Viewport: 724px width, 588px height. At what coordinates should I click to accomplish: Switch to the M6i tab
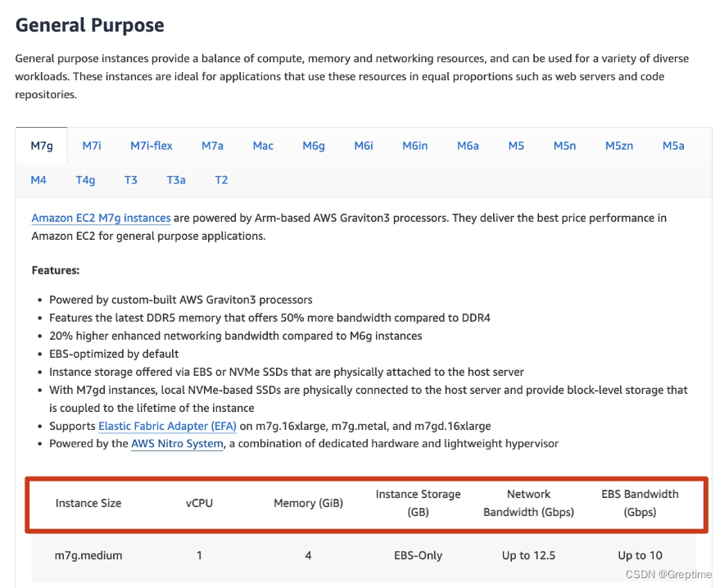[x=364, y=146]
